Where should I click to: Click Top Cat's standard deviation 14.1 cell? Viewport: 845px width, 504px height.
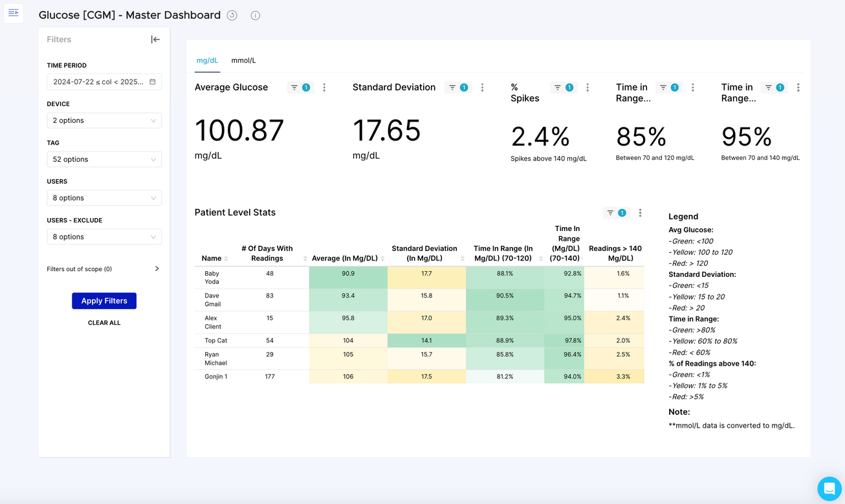(x=426, y=340)
